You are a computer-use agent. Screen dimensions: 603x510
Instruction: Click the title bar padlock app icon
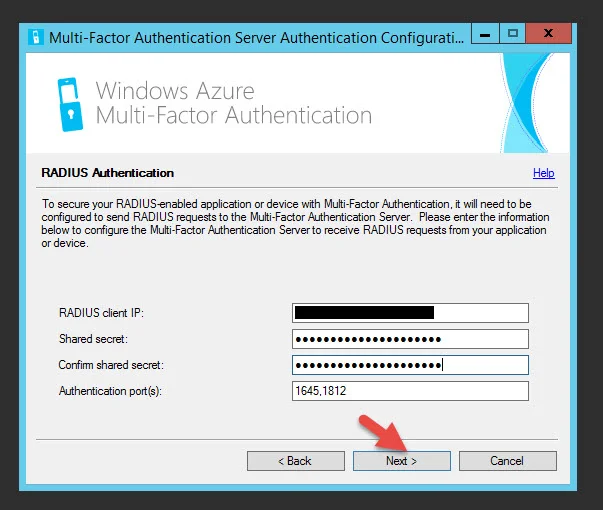(36, 38)
